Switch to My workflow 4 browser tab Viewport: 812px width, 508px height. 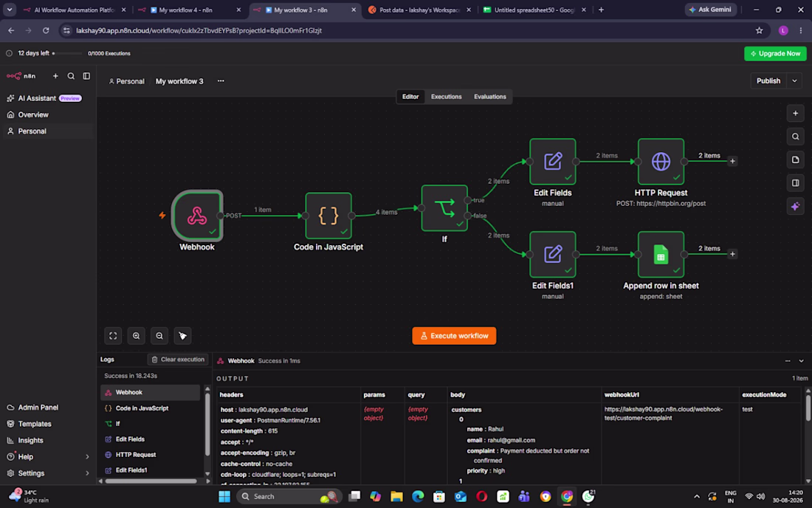[x=190, y=10]
